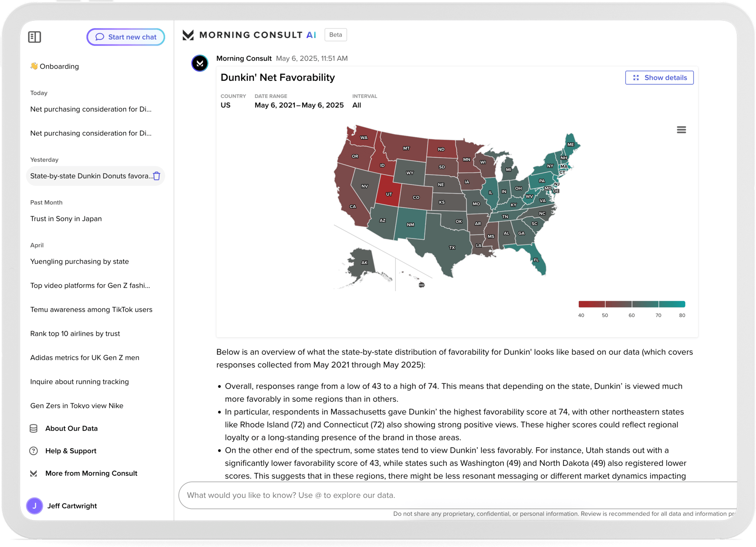Open the Onboarding chat
This screenshot has width=756, height=547.
click(x=54, y=66)
